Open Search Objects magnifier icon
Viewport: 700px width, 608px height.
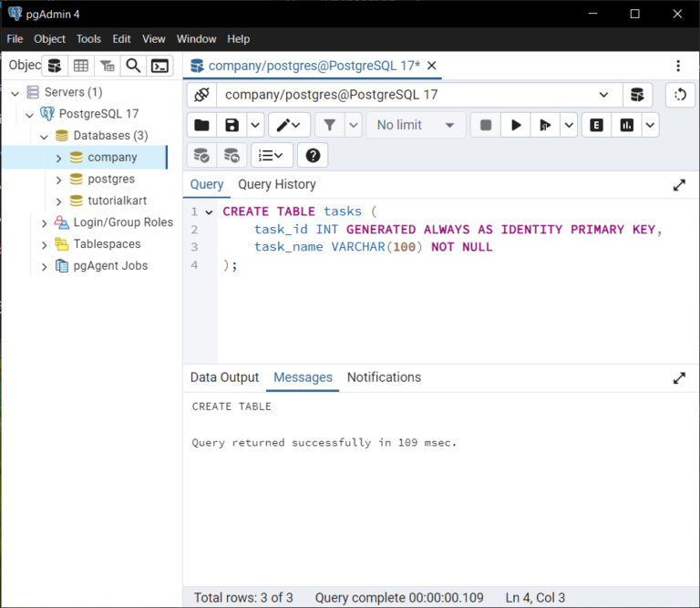coord(133,66)
